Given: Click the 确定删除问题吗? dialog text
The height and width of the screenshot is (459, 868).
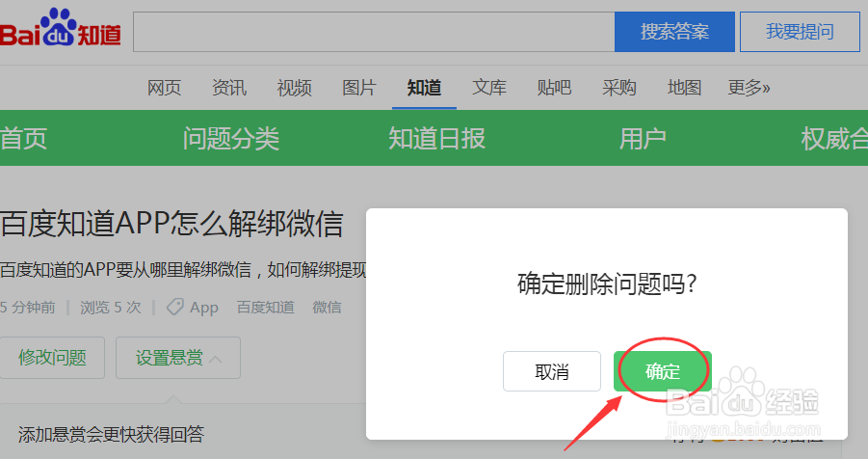Looking at the screenshot, I should click(607, 284).
